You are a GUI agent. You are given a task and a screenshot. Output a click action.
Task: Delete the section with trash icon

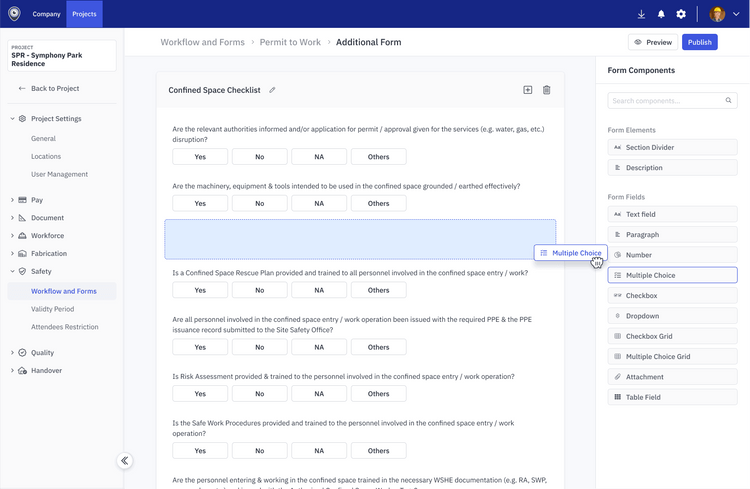pyautogui.click(x=546, y=90)
